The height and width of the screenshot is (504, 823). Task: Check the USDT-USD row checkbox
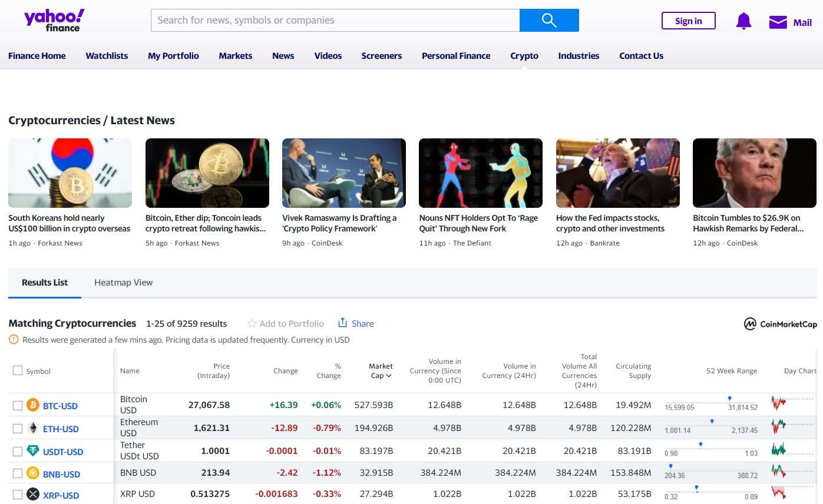[18, 452]
